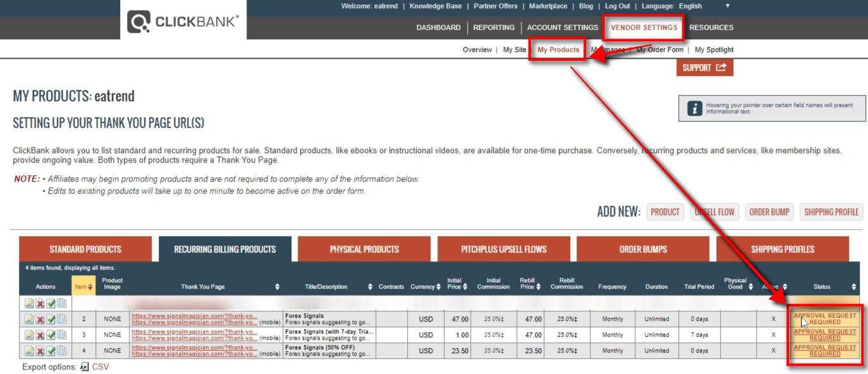868x374 pixels.
Task: Approve product 4 with the green checkmark icon
Action: (49, 349)
